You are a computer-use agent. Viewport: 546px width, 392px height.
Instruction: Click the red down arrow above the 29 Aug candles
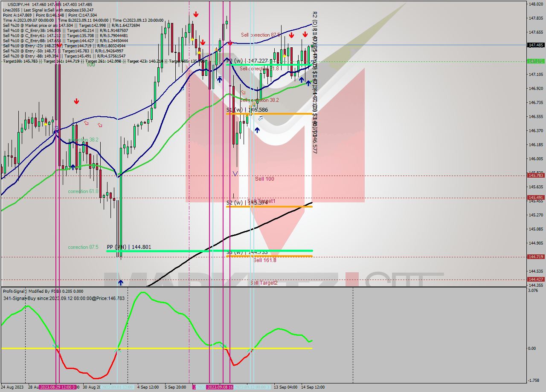click(x=77, y=101)
